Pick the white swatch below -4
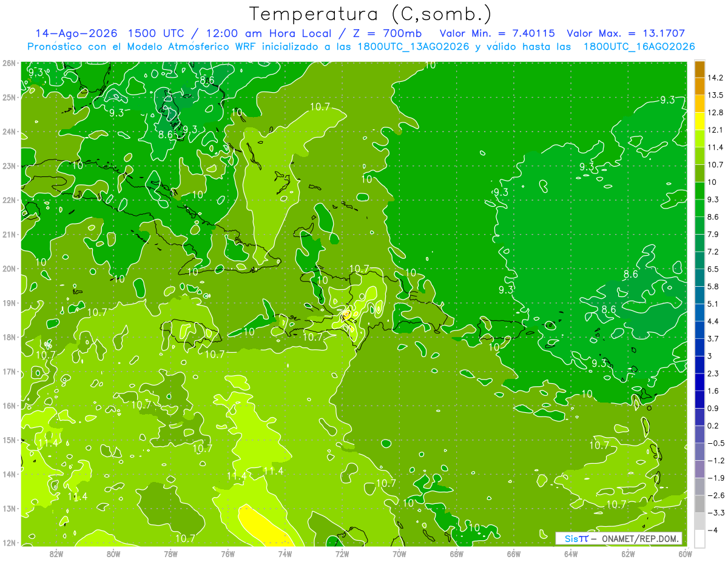This screenshot has width=728, height=562. coord(699,538)
